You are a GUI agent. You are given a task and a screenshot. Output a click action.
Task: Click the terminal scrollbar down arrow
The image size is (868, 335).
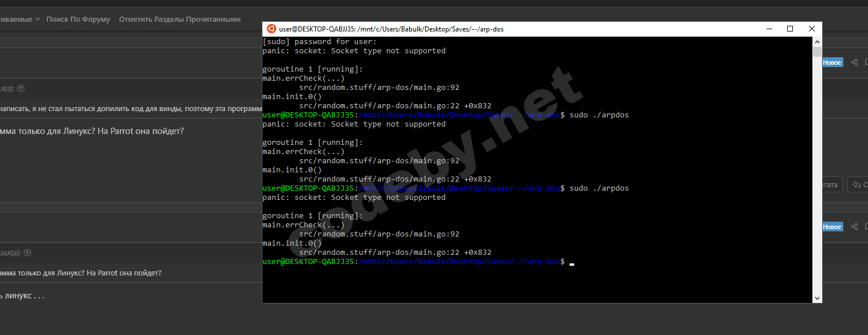coord(817,298)
